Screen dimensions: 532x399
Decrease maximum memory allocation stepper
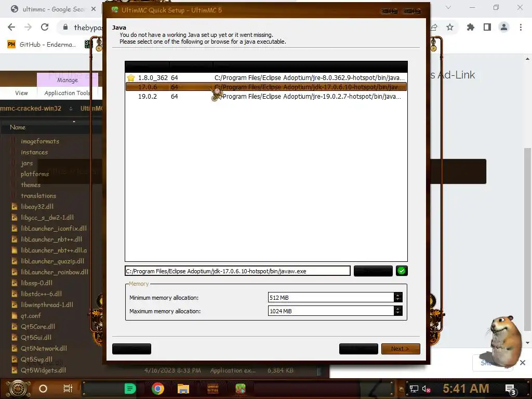click(x=398, y=313)
